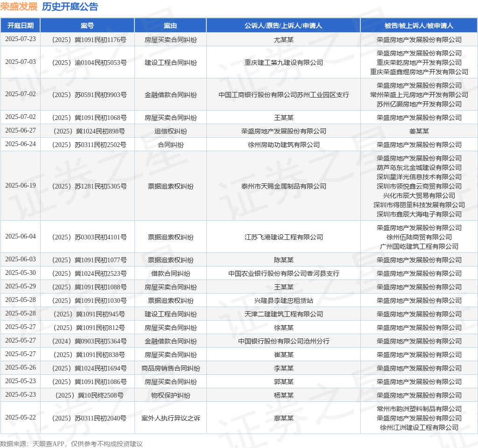
Task: Select date 2025-05-29
Action: click(21, 287)
